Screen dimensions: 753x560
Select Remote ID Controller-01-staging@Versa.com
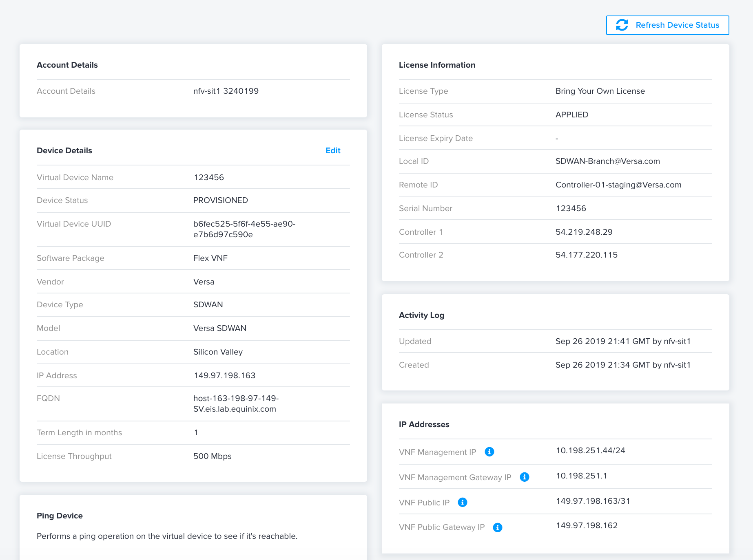(x=618, y=185)
